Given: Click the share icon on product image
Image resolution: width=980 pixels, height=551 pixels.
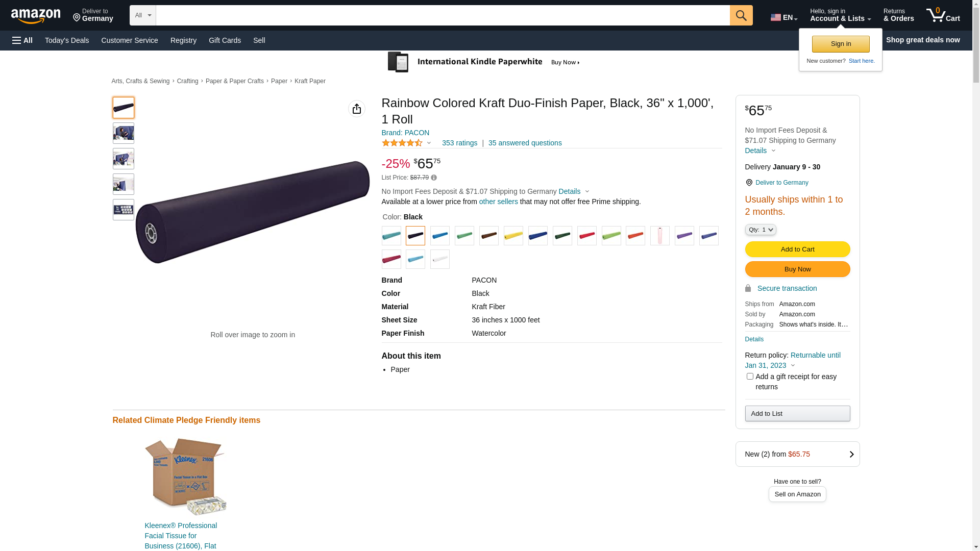Looking at the screenshot, I should pyautogui.click(x=356, y=109).
